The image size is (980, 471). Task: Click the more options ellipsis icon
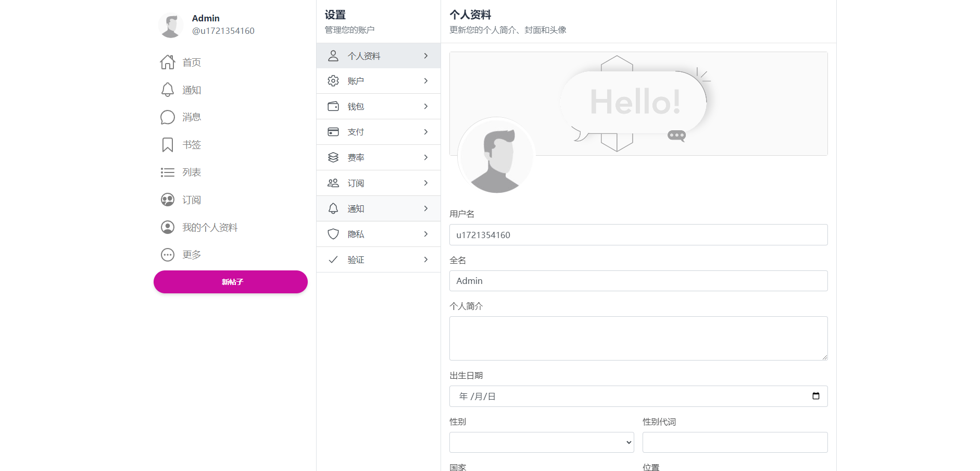(x=168, y=255)
